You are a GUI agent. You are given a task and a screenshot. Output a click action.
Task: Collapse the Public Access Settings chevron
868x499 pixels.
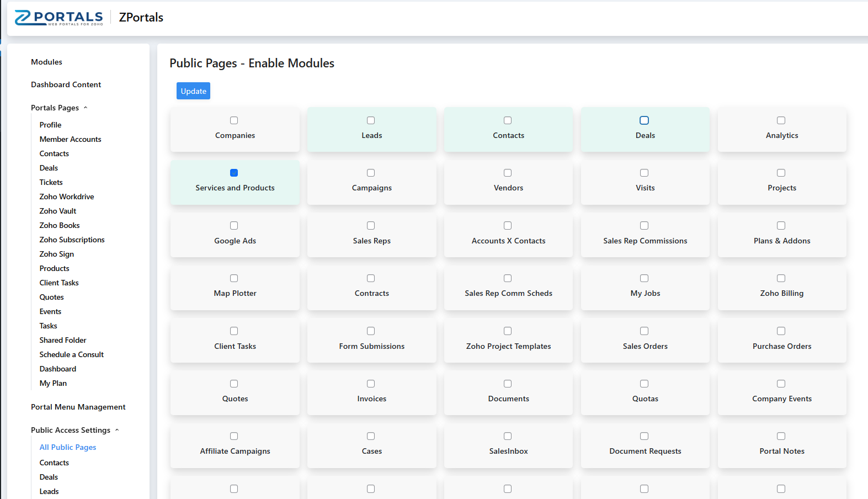tap(117, 430)
